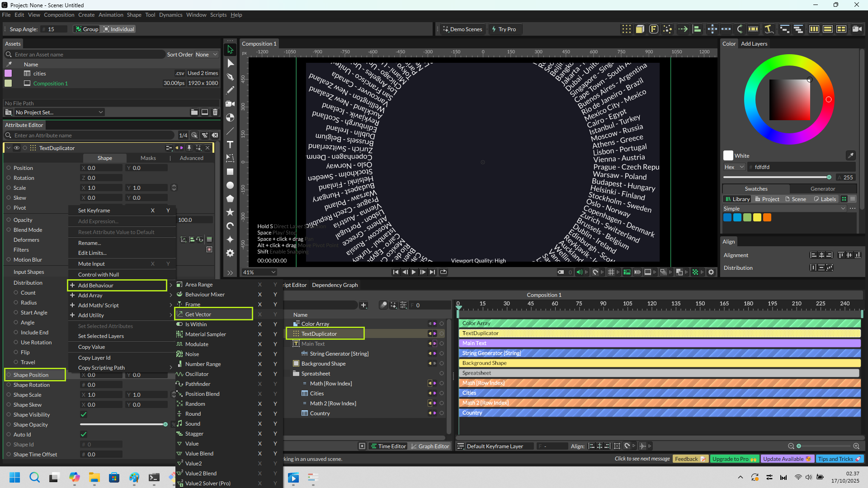
Task: Open the Hex color mode dropdown
Action: pos(734,167)
